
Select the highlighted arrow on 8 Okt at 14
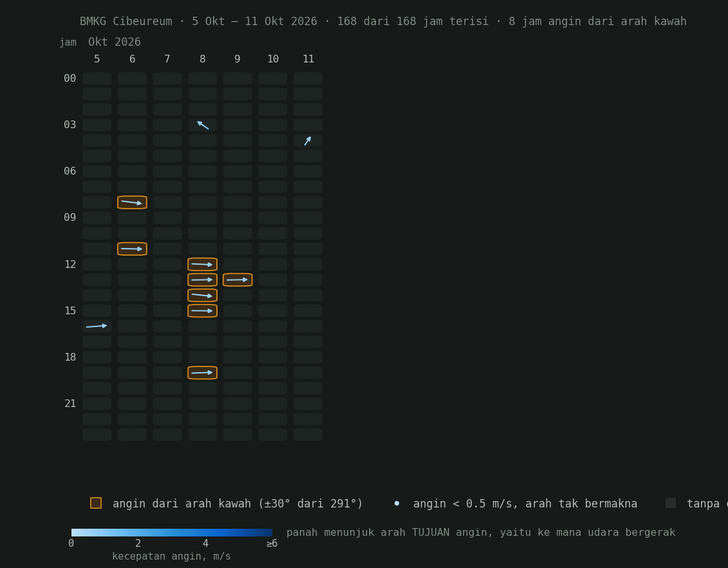click(202, 296)
